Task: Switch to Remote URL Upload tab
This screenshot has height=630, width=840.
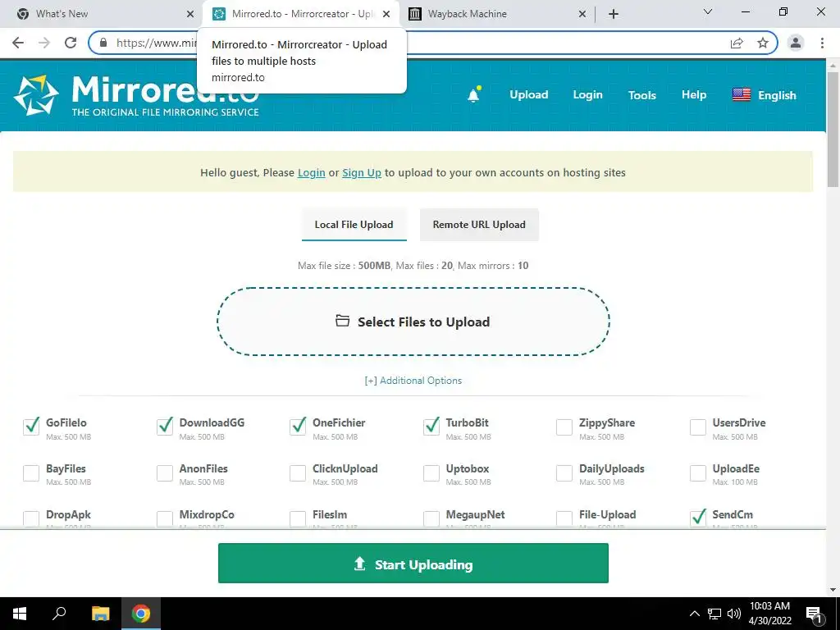Action: pos(479,225)
